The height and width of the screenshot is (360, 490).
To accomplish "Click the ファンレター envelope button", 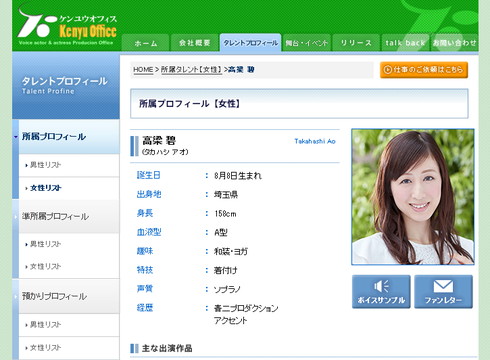I will pyautogui.click(x=443, y=292).
